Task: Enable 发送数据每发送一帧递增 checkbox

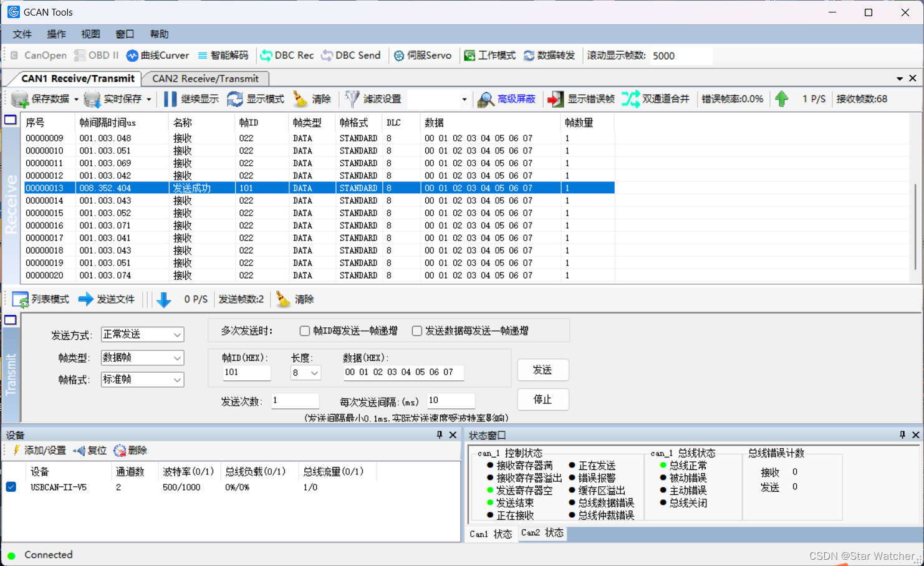Action: [416, 331]
